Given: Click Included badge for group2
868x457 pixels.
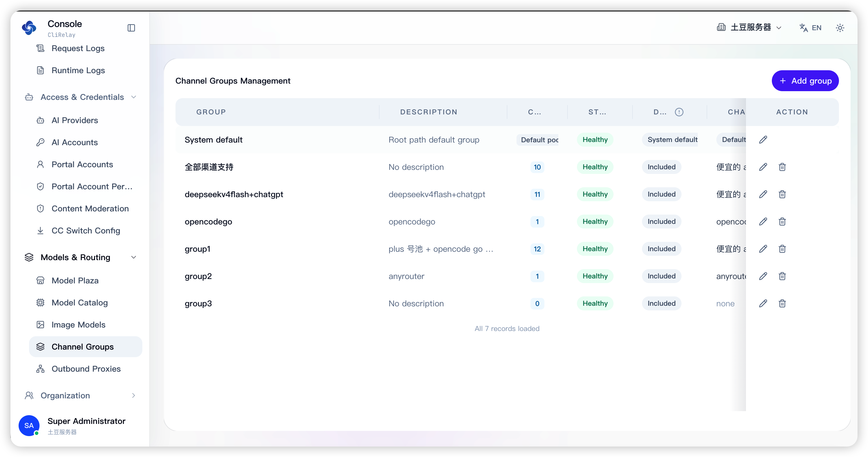Looking at the screenshot, I should [x=661, y=276].
